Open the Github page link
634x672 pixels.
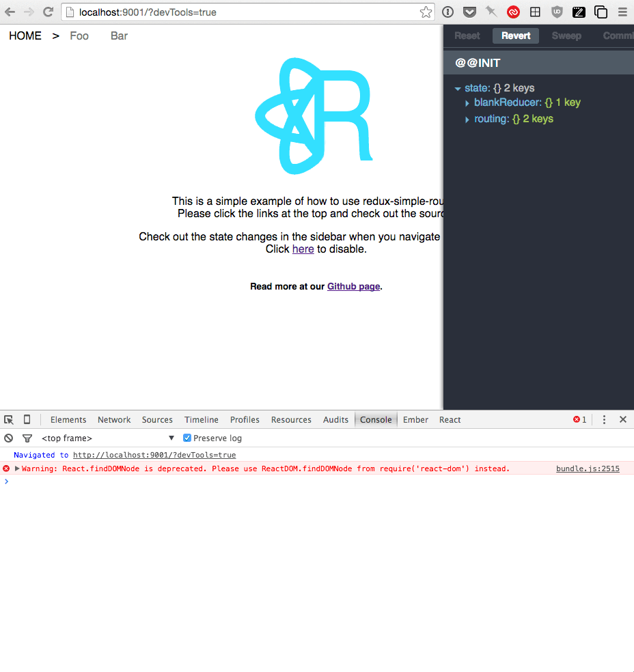pos(354,286)
